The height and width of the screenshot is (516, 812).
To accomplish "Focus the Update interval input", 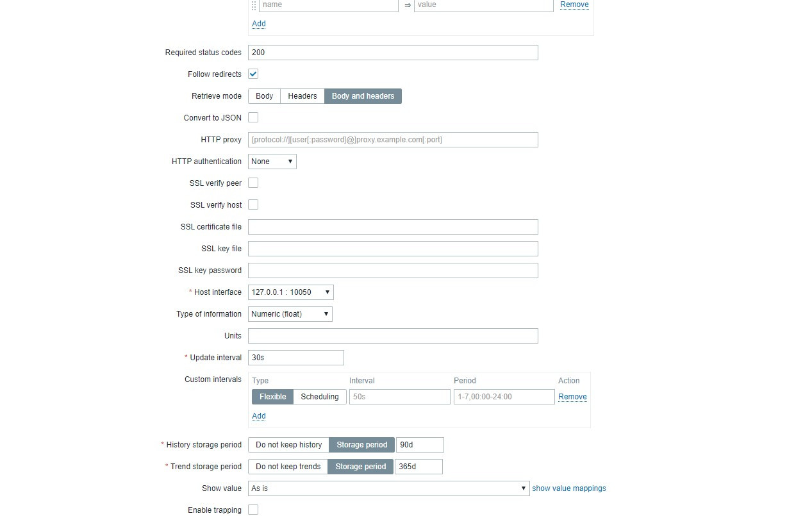I will tap(296, 358).
